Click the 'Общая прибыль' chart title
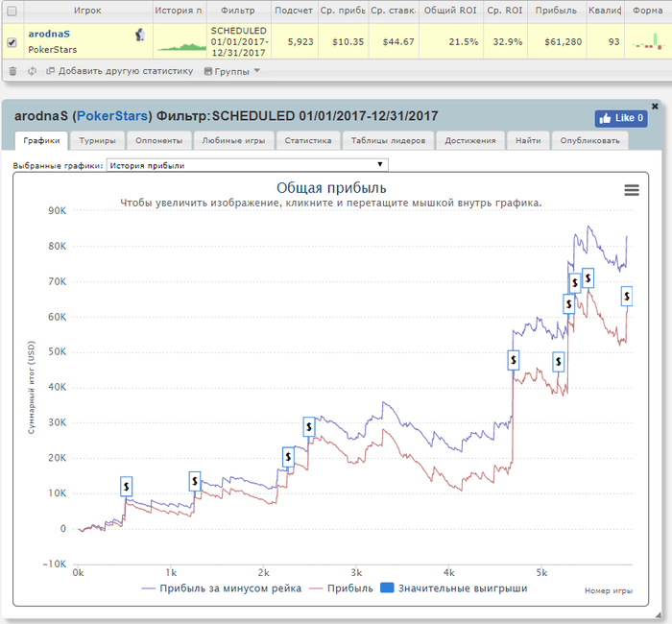 click(x=331, y=188)
